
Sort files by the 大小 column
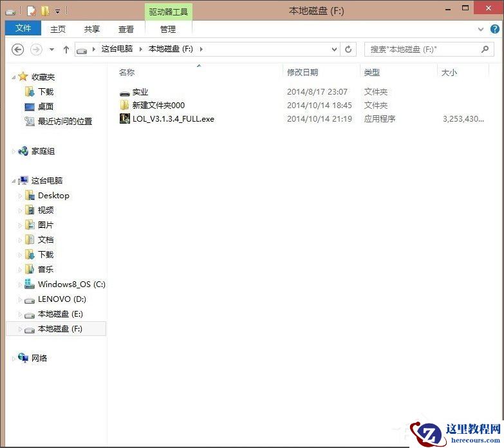pyautogui.click(x=449, y=72)
